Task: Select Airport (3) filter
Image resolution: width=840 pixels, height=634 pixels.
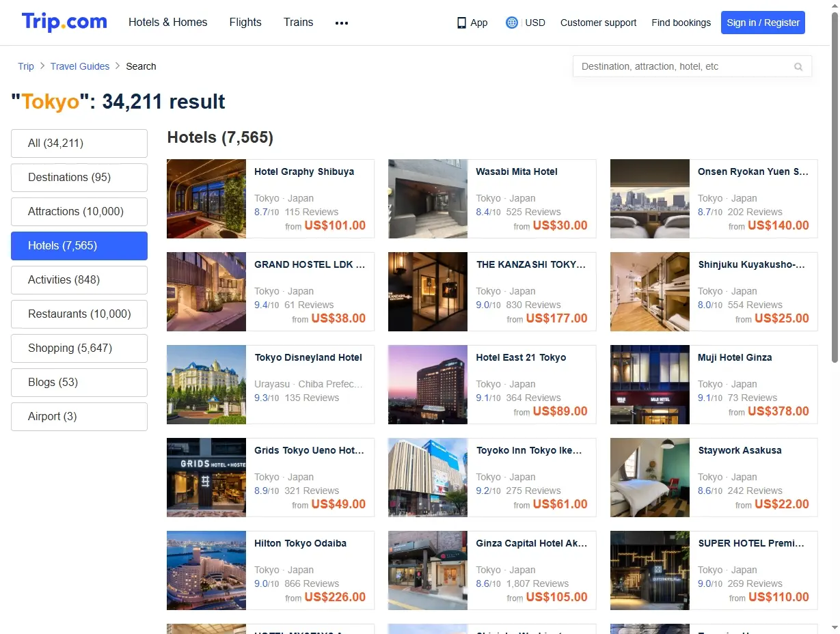Action: point(79,417)
